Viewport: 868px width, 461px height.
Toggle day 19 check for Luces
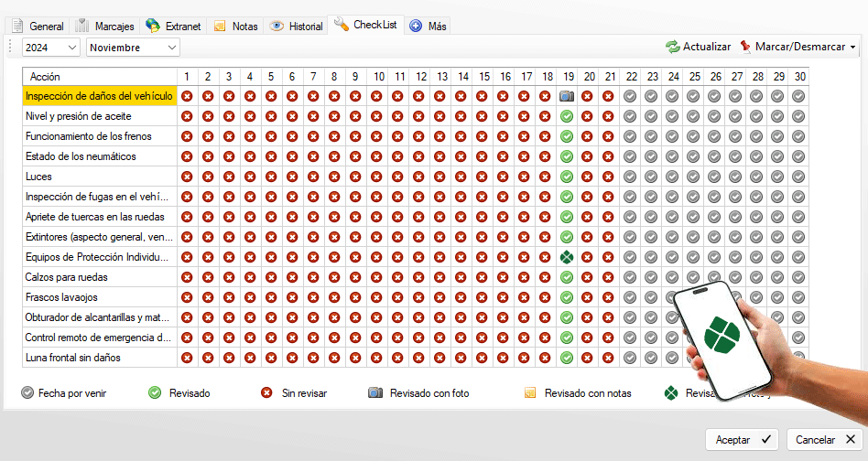tap(567, 177)
